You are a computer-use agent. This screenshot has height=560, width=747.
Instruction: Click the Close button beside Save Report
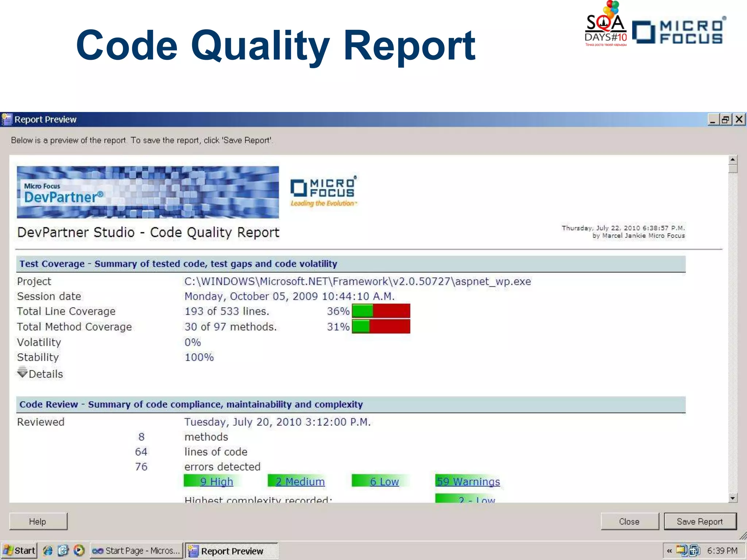coord(630,521)
